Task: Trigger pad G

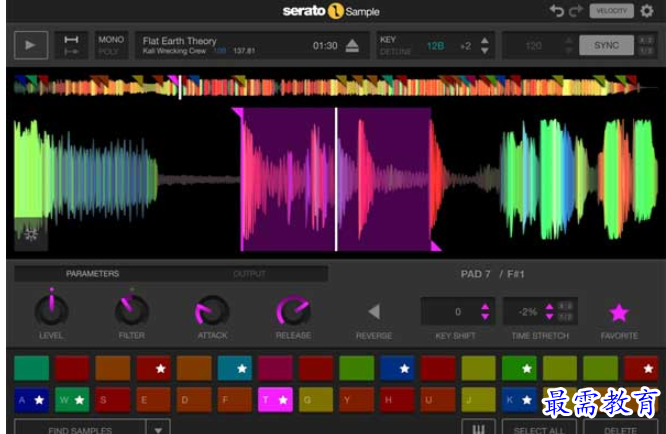Action: [316, 400]
